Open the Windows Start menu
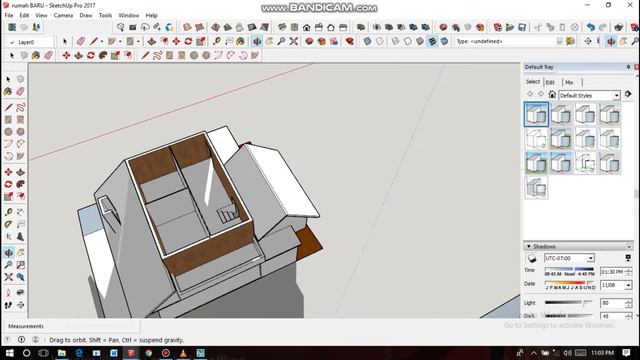 (9, 353)
